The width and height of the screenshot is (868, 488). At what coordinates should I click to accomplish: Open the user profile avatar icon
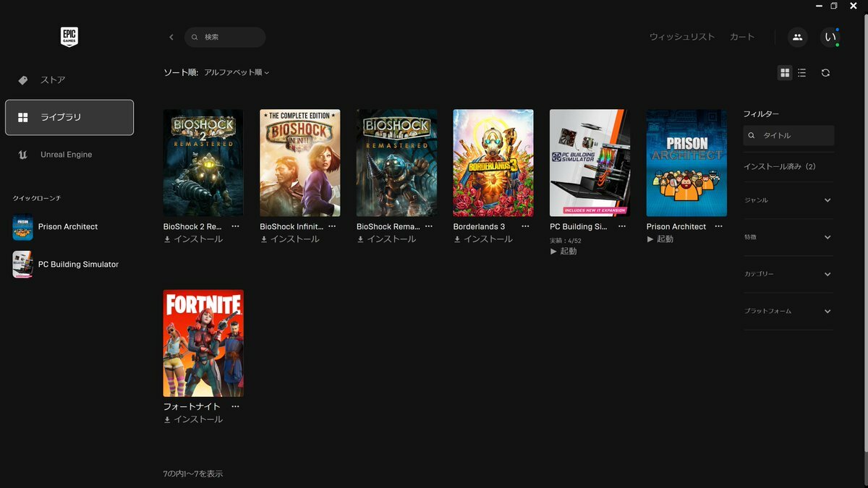tap(830, 37)
